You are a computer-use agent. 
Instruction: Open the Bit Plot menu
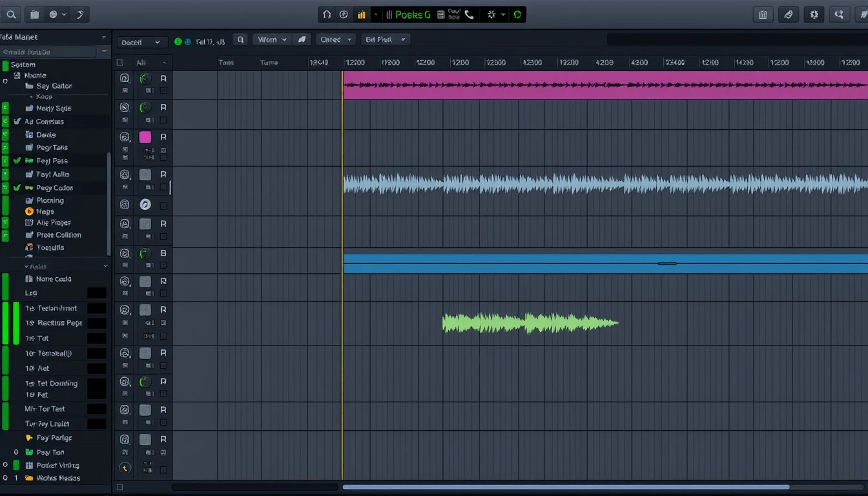coord(385,39)
